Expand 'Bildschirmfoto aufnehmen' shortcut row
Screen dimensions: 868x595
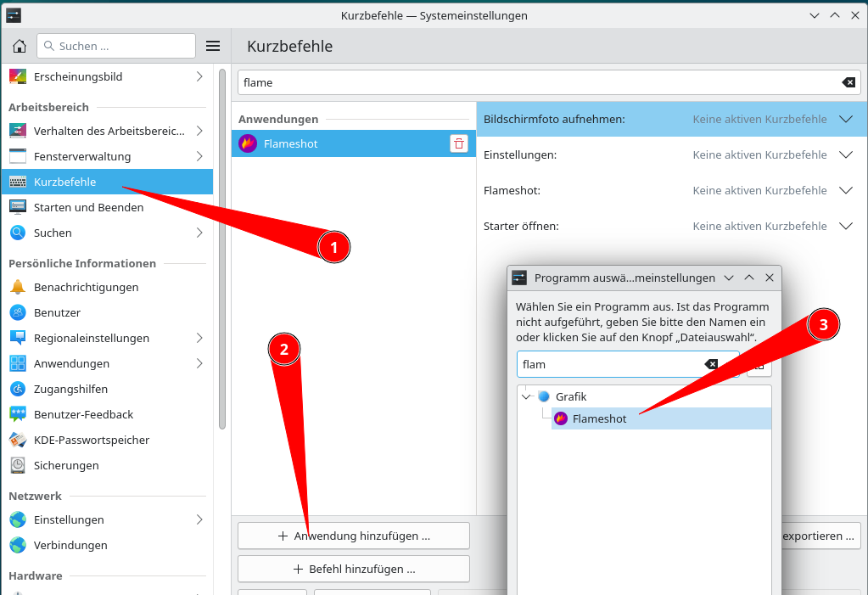[845, 120]
